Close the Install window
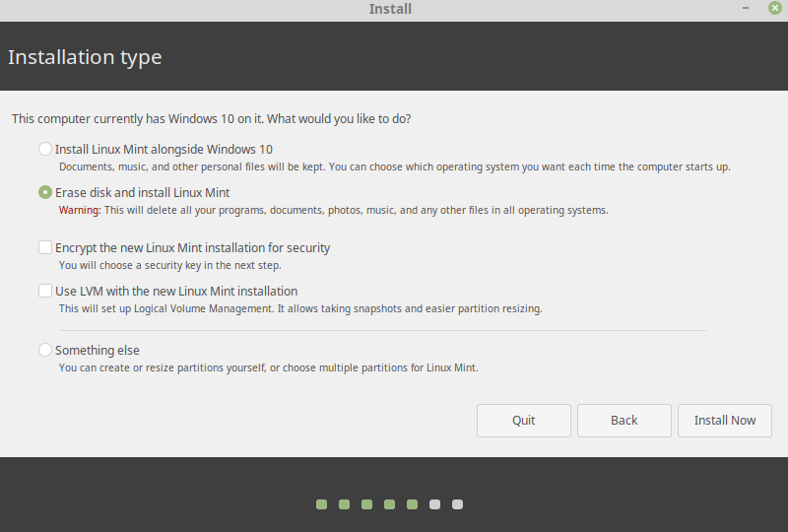Viewport: 788px width, 532px height. point(775,8)
